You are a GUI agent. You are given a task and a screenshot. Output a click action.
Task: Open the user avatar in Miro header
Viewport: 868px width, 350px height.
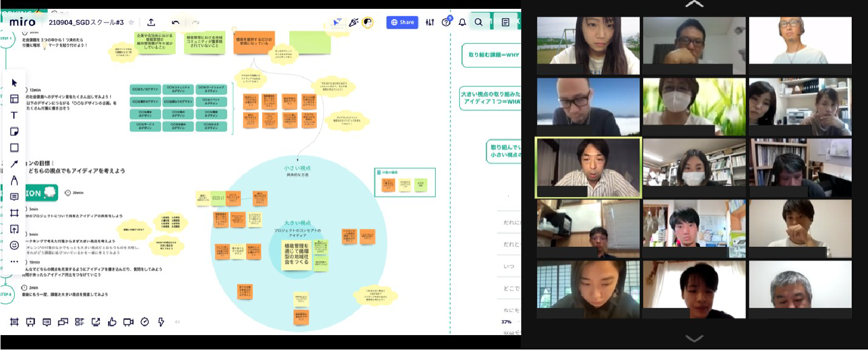coord(368,22)
